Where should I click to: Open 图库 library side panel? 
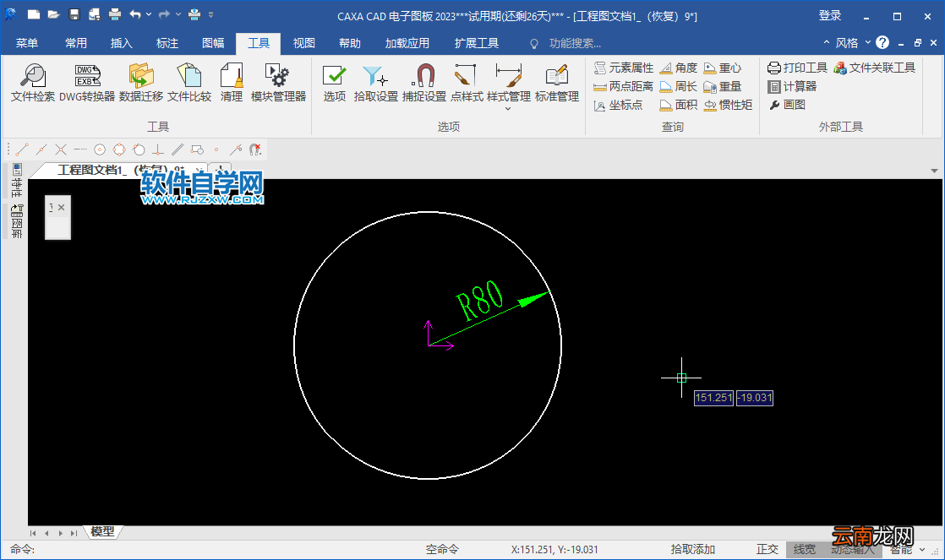pos(17,221)
